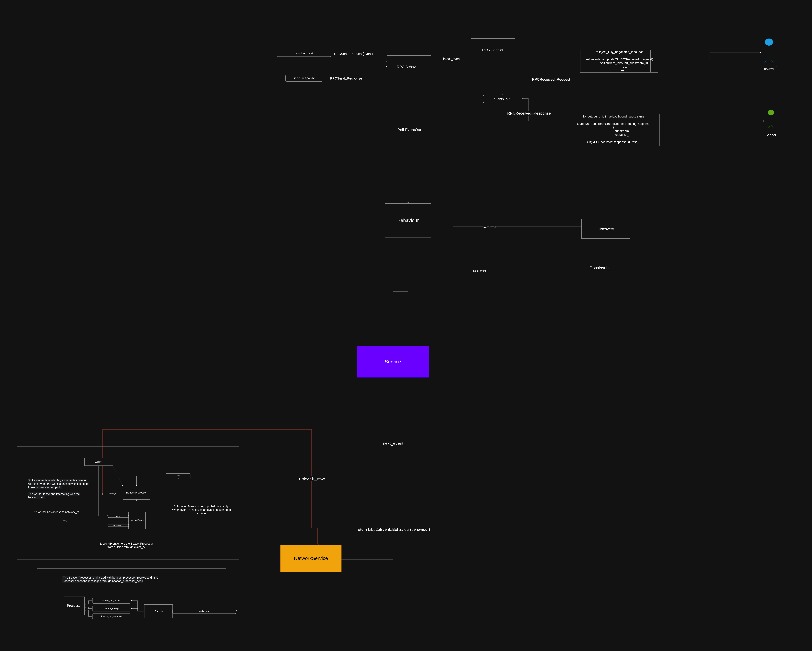The height and width of the screenshot is (651, 812).
Task: Click the handle_gossip box
Action: tap(111, 608)
